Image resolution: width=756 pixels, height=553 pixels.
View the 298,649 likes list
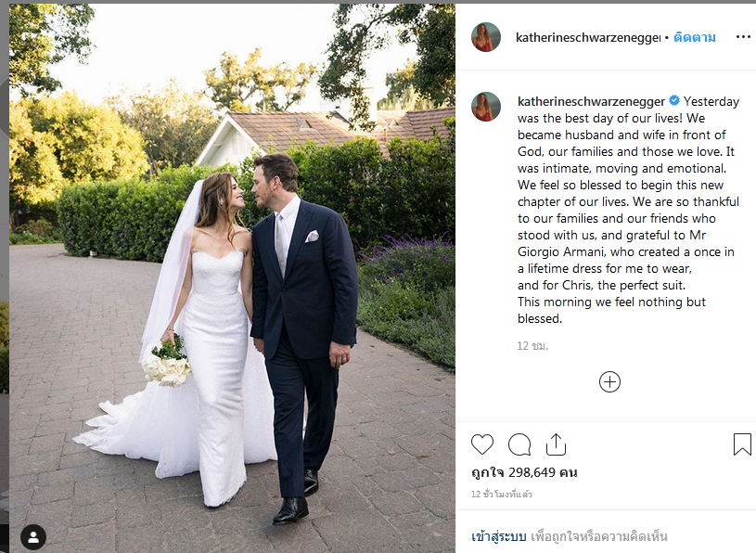(x=524, y=472)
